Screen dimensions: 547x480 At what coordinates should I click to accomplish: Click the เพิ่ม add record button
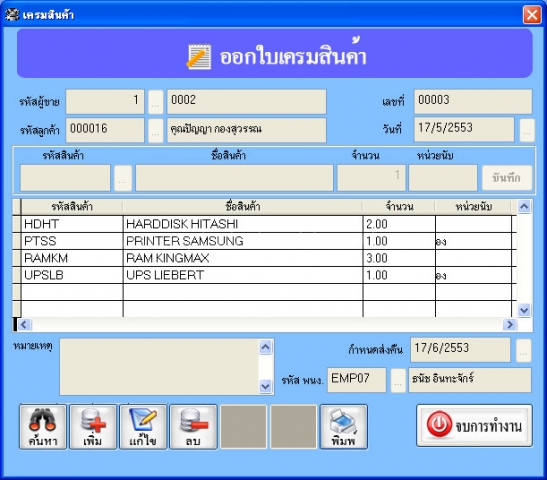coord(93,427)
